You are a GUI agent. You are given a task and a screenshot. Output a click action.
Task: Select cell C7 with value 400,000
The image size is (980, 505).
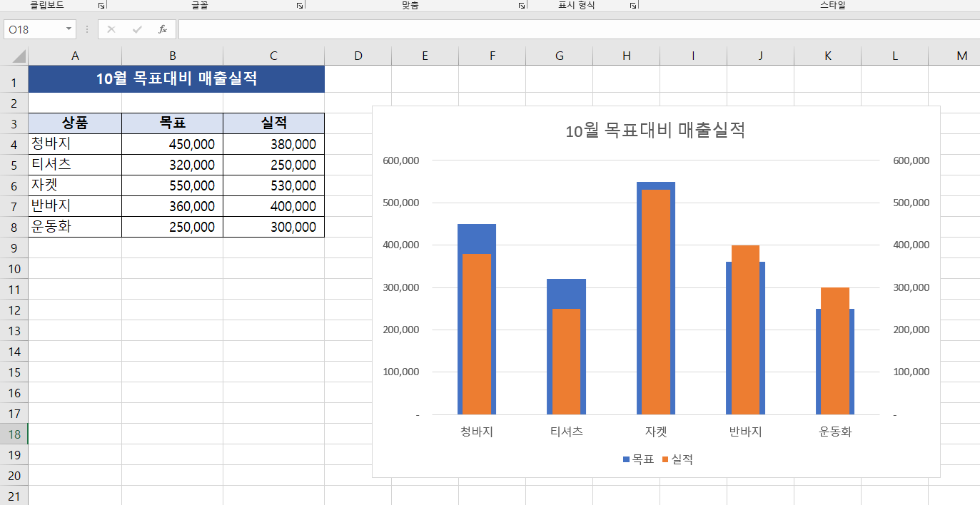point(273,206)
